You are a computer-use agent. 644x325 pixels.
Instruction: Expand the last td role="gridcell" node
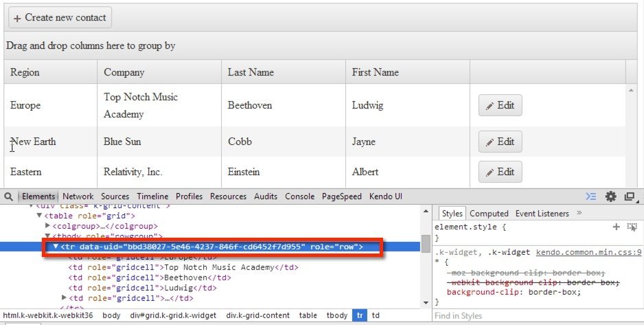click(x=64, y=298)
